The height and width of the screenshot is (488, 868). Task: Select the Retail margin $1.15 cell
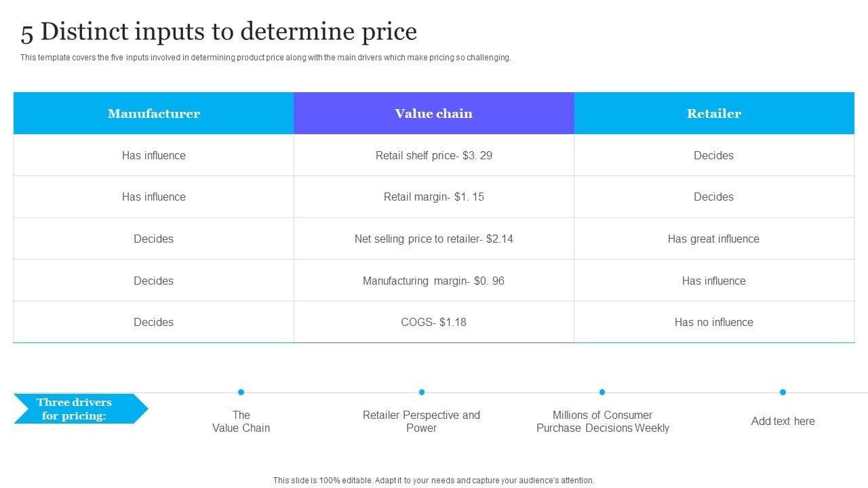point(434,197)
